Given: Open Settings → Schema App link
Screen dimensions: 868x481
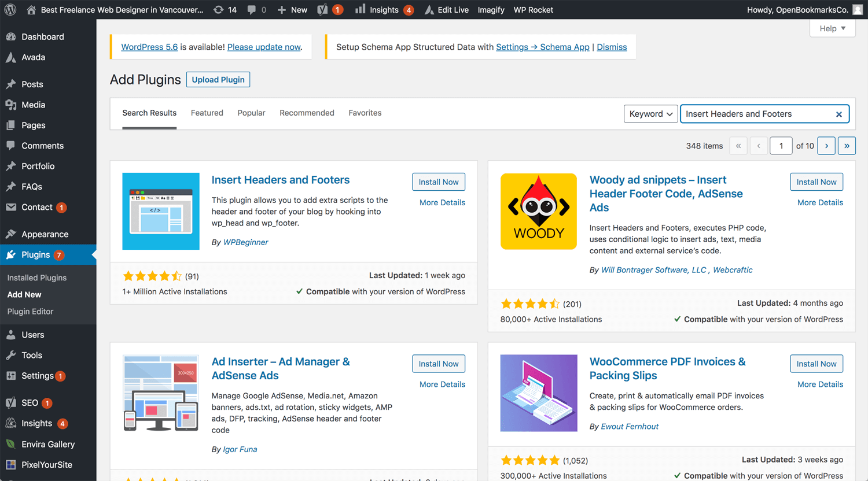Looking at the screenshot, I should click(543, 47).
